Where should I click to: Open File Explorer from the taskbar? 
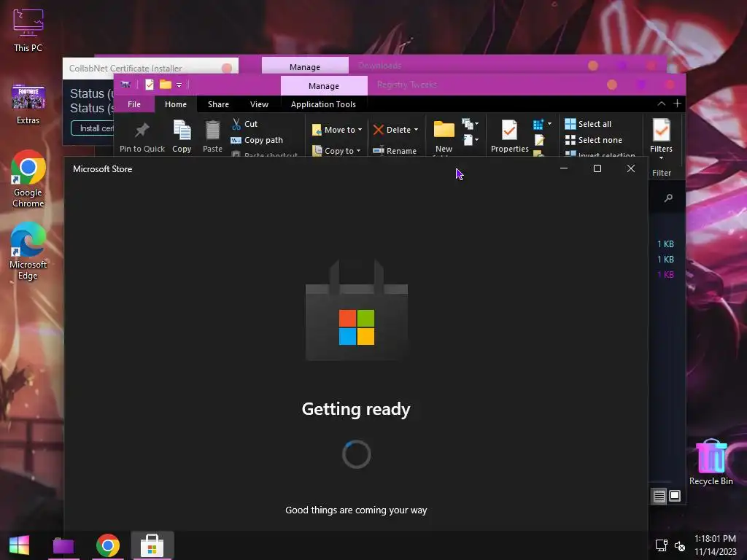tap(63, 545)
